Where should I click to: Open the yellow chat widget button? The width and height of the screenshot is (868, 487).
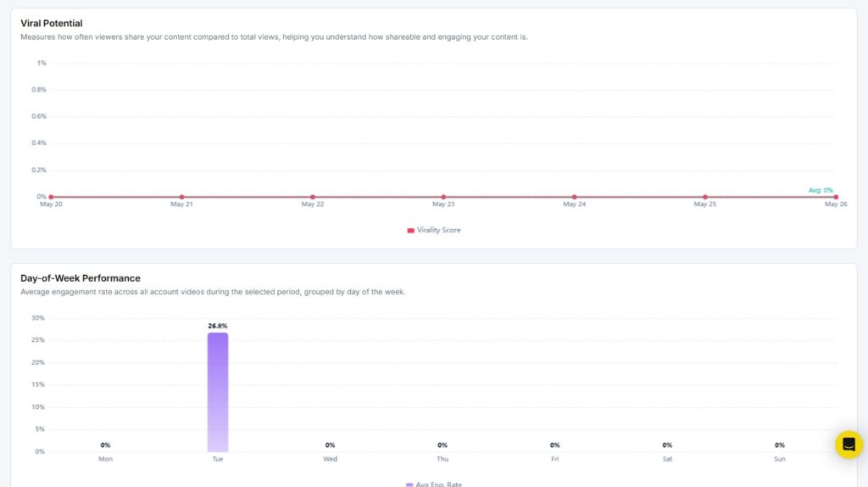(x=849, y=445)
